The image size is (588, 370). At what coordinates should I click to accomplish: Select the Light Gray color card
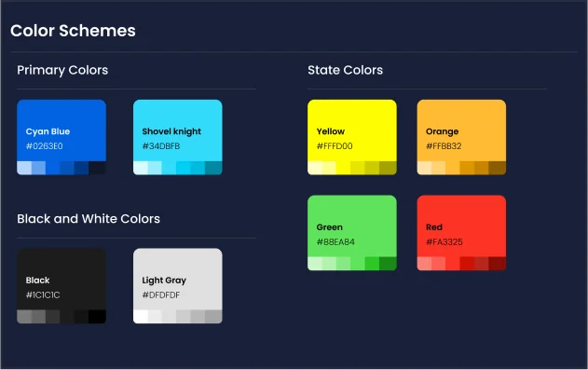pos(178,286)
